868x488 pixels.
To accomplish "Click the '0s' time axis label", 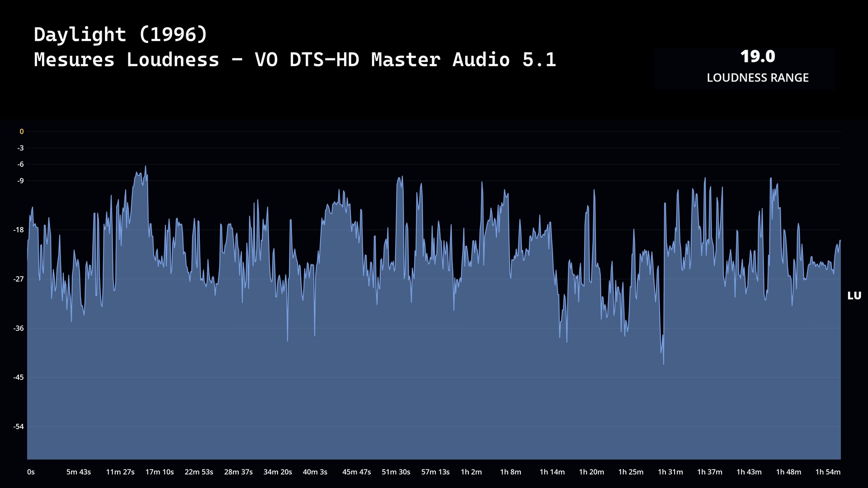I will (31, 472).
